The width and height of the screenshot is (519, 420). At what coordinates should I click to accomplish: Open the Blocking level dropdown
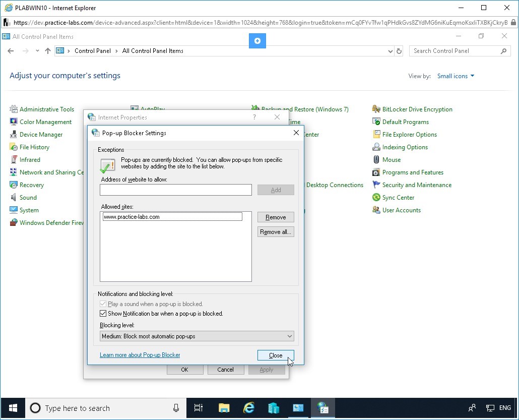pyautogui.click(x=197, y=336)
